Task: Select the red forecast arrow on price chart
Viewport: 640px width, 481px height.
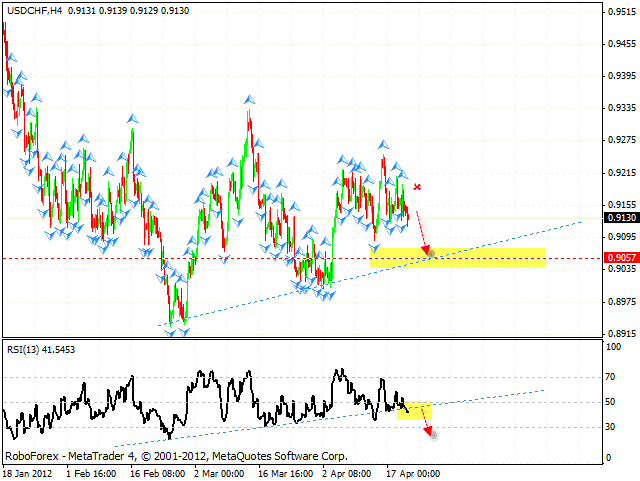Action: click(x=423, y=231)
